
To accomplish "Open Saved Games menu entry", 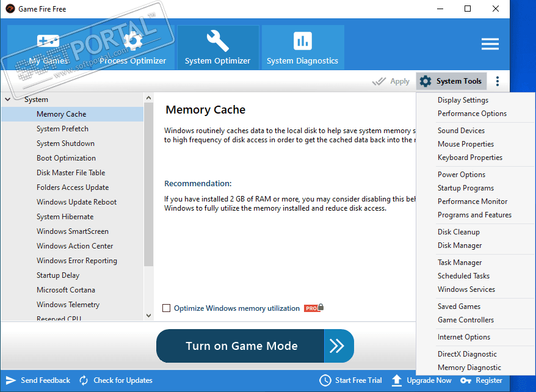I will click(x=458, y=307).
